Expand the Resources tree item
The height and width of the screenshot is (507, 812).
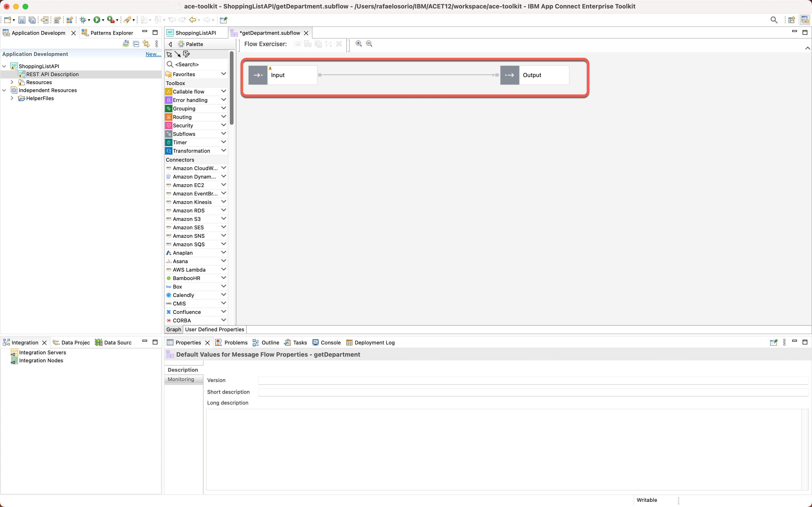point(12,82)
